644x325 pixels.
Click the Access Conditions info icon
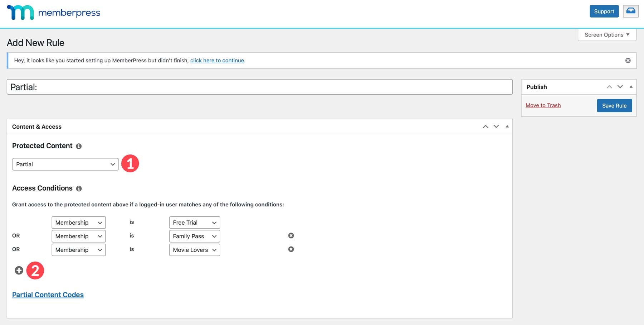coord(79,188)
